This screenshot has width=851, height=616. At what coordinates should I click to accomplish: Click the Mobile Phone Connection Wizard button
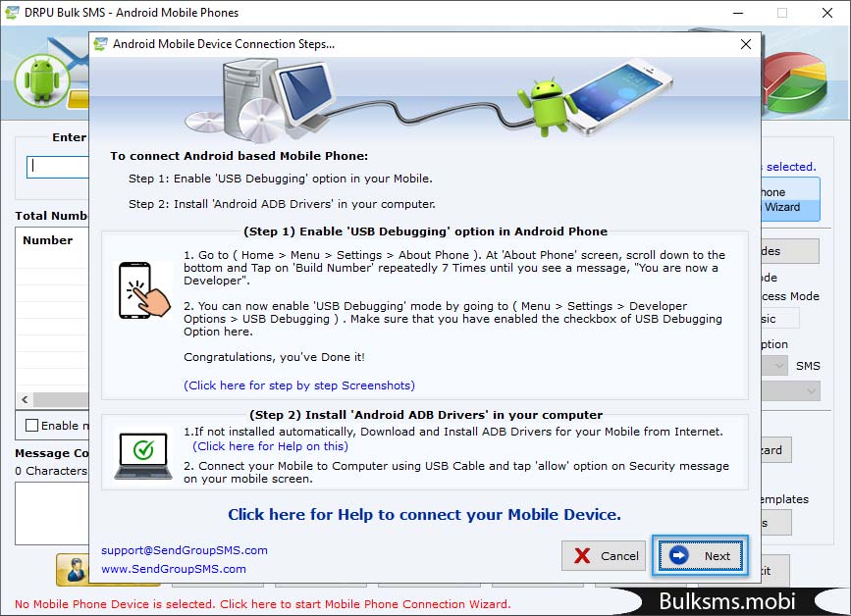790,199
